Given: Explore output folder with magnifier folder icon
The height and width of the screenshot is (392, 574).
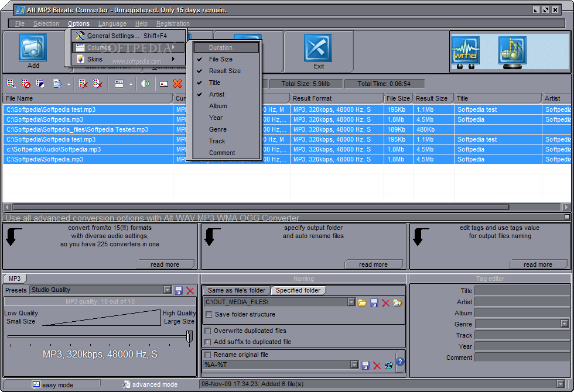Looking at the screenshot, I should click(398, 302).
